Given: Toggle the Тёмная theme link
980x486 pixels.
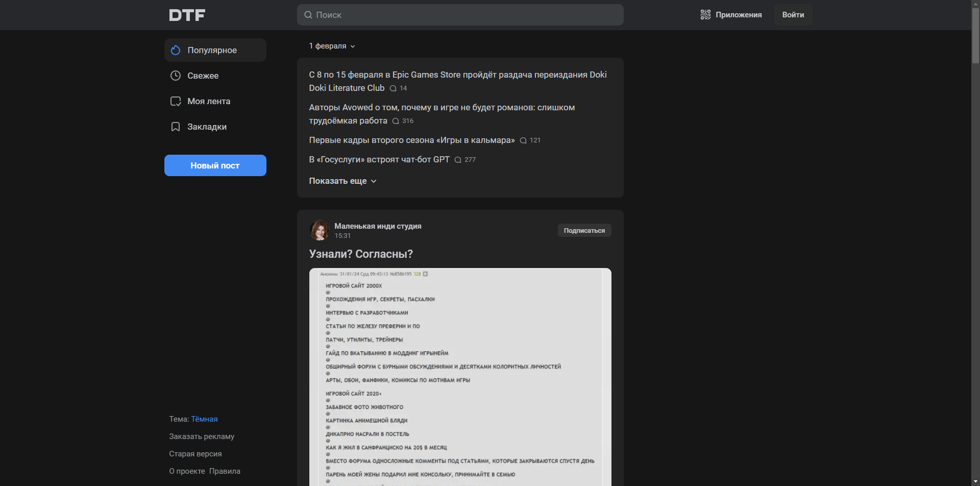Looking at the screenshot, I should [204, 419].
